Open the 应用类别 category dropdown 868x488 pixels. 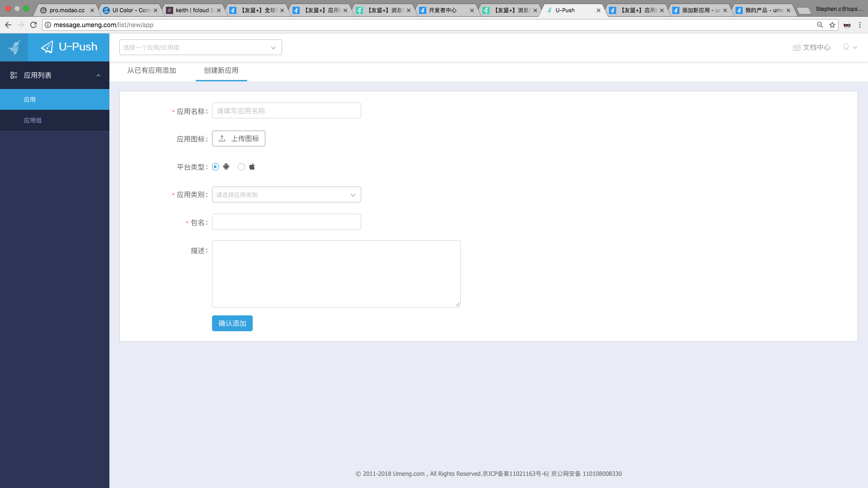pyautogui.click(x=286, y=195)
